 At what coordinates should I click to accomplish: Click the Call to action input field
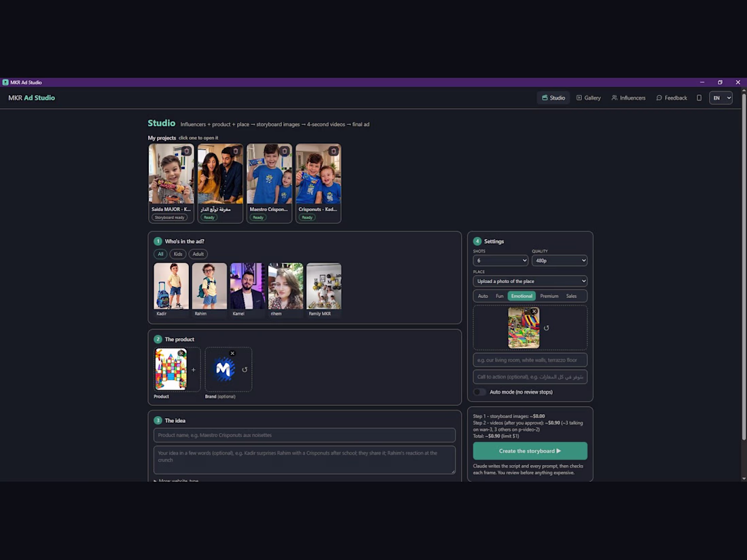click(530, 377)
